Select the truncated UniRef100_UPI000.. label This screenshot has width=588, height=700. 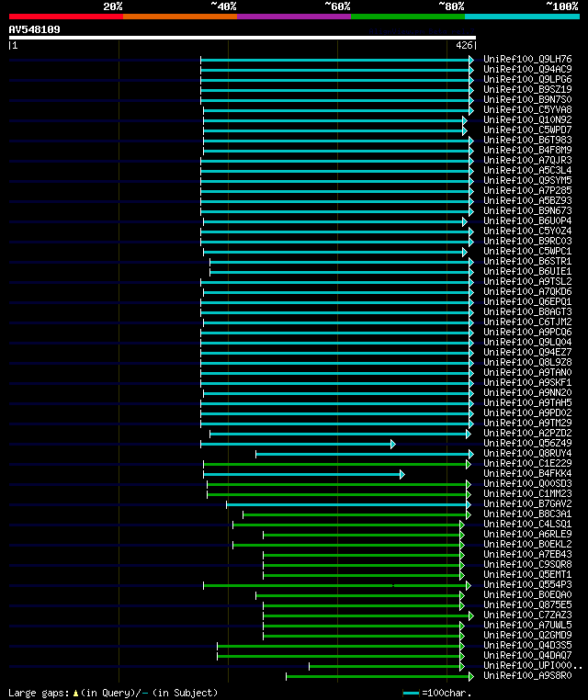point(533,665)
